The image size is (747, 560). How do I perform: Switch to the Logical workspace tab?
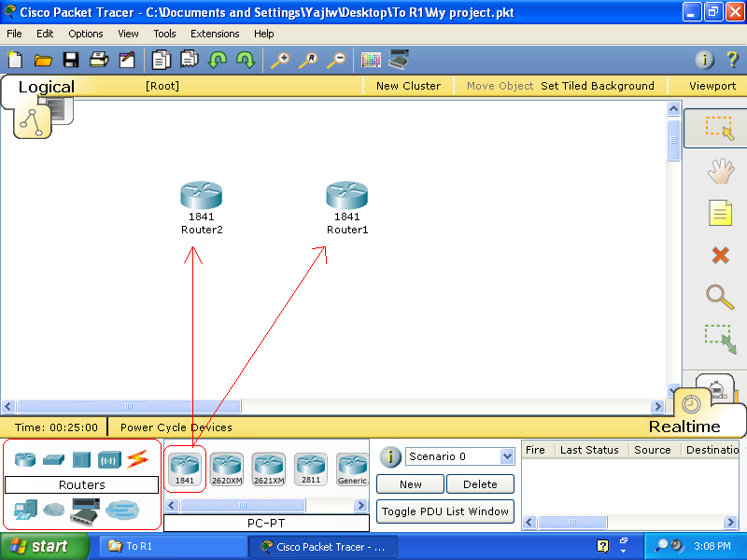click(x=46, y=87)
